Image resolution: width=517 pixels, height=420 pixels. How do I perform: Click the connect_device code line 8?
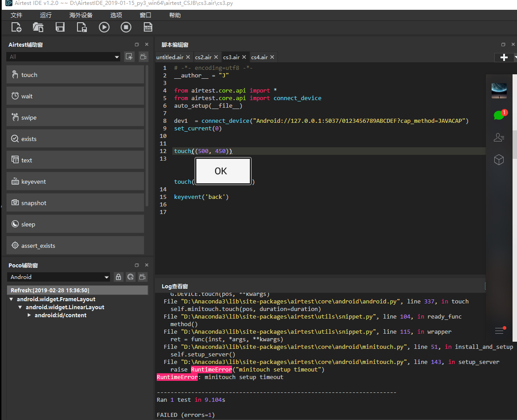(321, 121)
